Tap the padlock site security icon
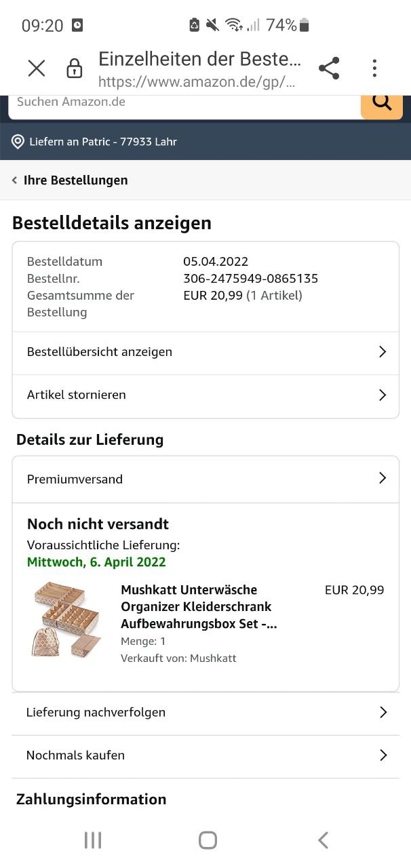 (x=74, y=68)
